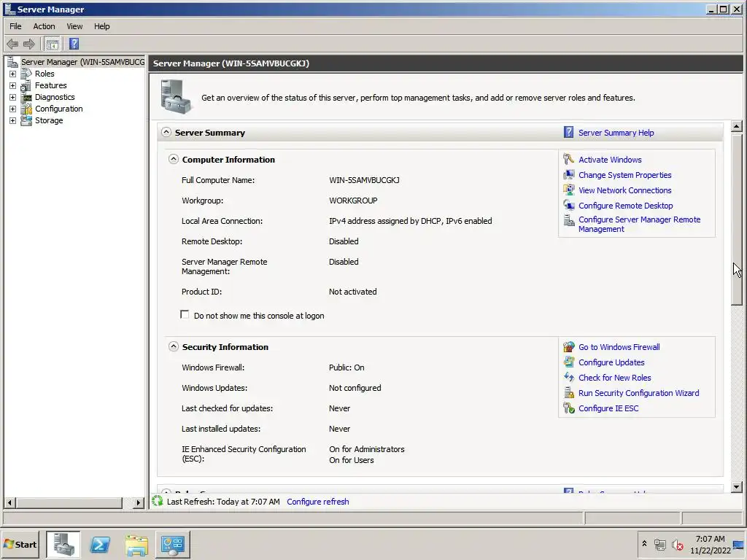Click the Change System Properties link

[x=624, y=175]
